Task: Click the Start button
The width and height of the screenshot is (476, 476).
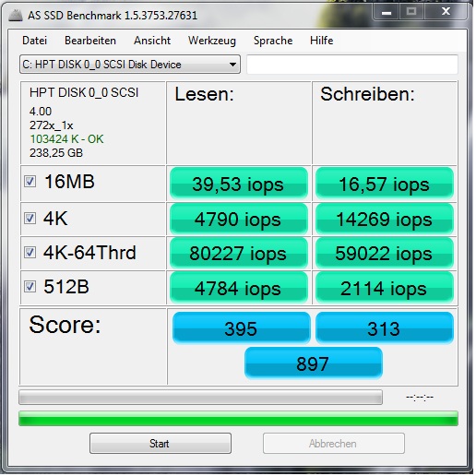Action: tap(161, 443)
